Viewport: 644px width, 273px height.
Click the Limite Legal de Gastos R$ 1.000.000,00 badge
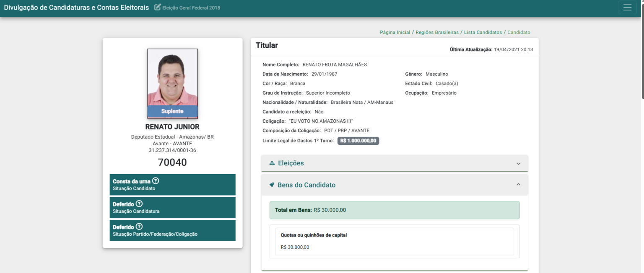click(x=358, y=141)
